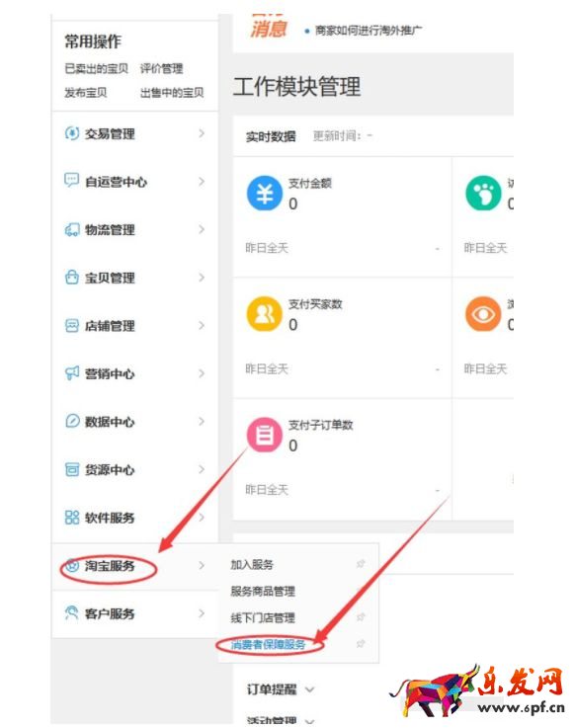The width and height of the screenshot is (575, 728).
Task: Click the 交易管理 coin icon
Action: click(71, 133)
